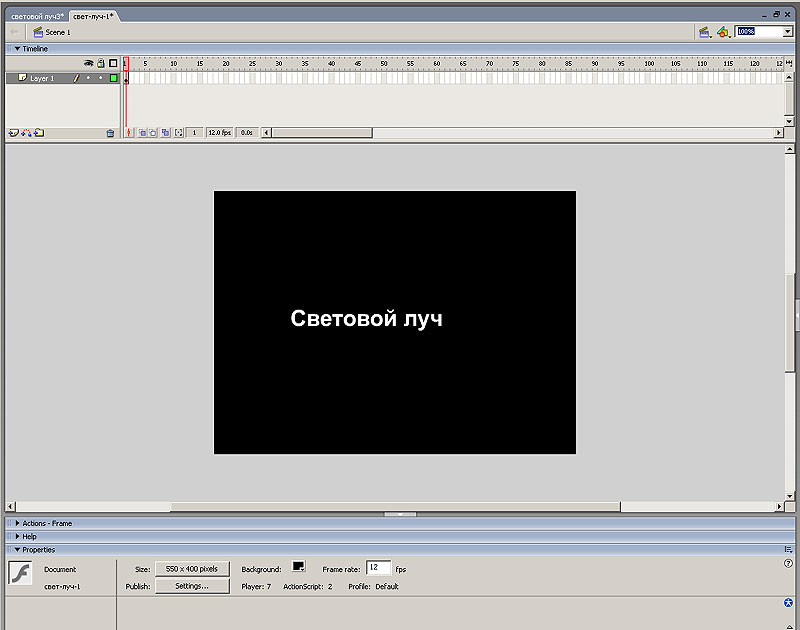Collapse the Timeline panel
The height and width of the screenshot is (630, 800).
pos(17,48)
